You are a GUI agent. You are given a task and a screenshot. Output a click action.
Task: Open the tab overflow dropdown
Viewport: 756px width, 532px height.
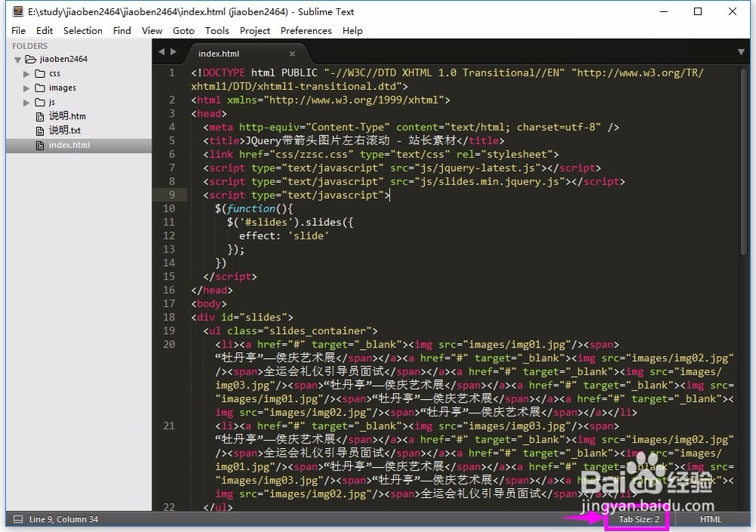[741, 52]
